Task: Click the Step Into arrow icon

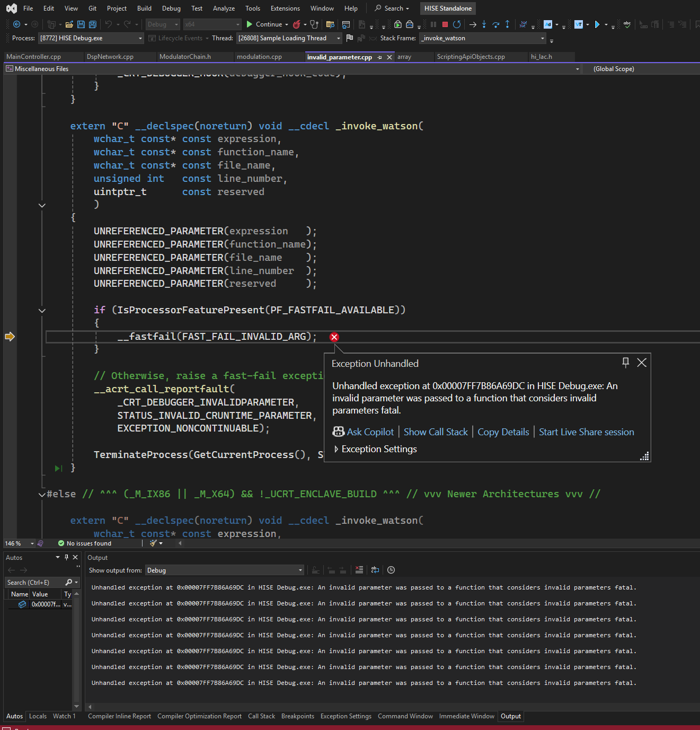Action: pyautogui.click(x=484, y=24)
